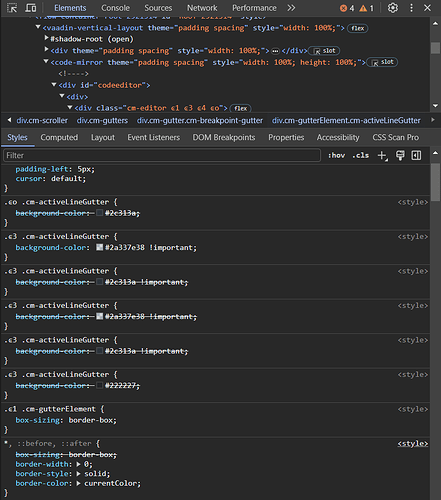
Task: Edit the cursor default value
Action: tap(67, 179)
